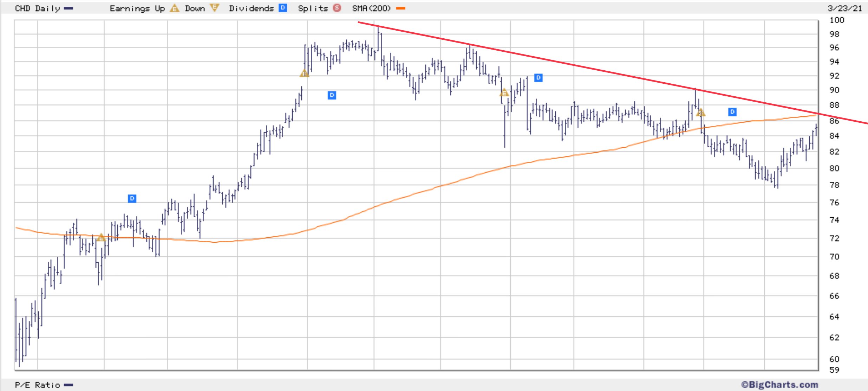
Task: Click the 59 price axis label
Action: click(834, 370)
